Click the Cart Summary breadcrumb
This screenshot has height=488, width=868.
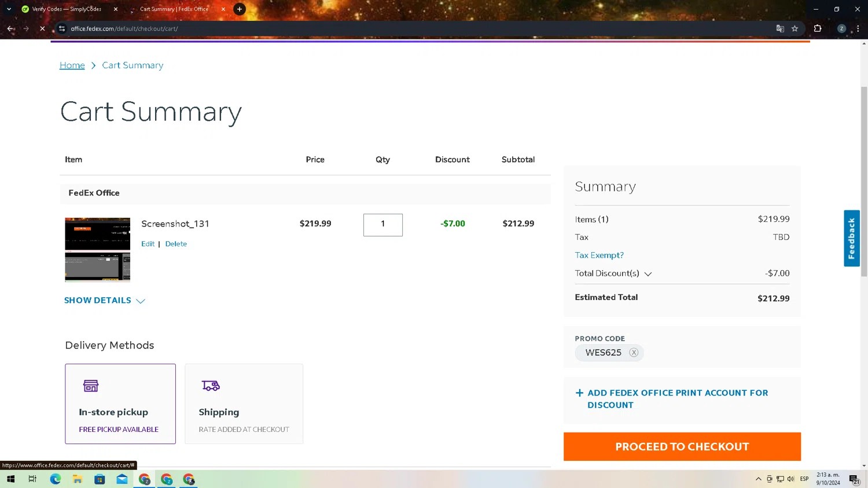[x=133, y=65]
